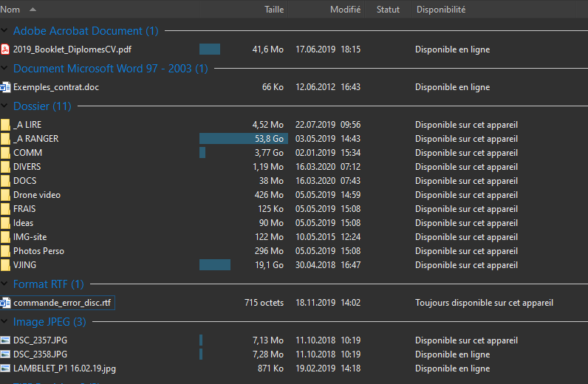Sort by the Disponibilité column header

tap(493, 10)
